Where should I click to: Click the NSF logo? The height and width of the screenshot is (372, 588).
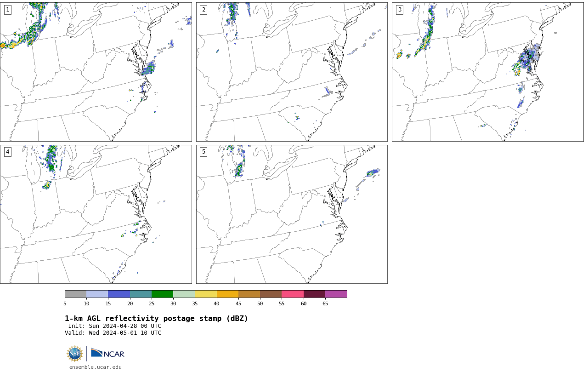pos(75,354)
